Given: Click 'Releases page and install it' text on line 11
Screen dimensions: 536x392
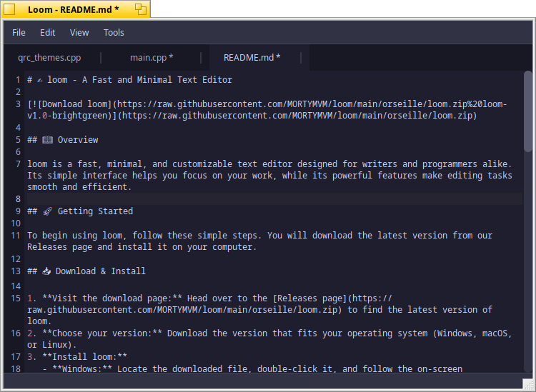Looking at the screenshot, I should click(x=97, y=247).
